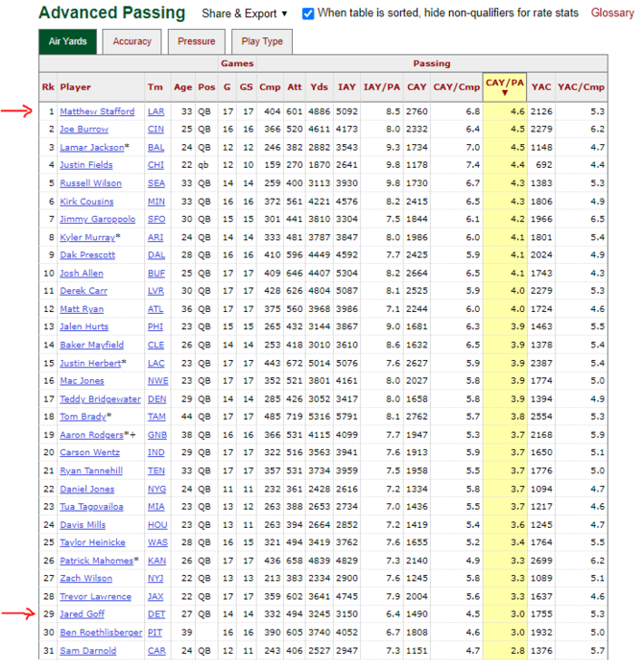Image resolution: width=644 pixels, height=672 pixels.
Task: Sort by the IAY/PA column header
Action: point(381,87)
